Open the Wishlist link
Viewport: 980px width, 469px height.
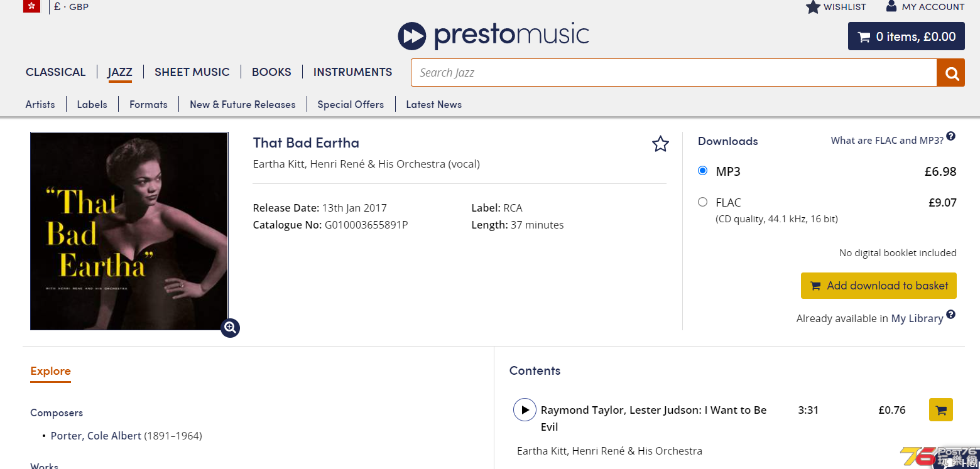point(844,7)
